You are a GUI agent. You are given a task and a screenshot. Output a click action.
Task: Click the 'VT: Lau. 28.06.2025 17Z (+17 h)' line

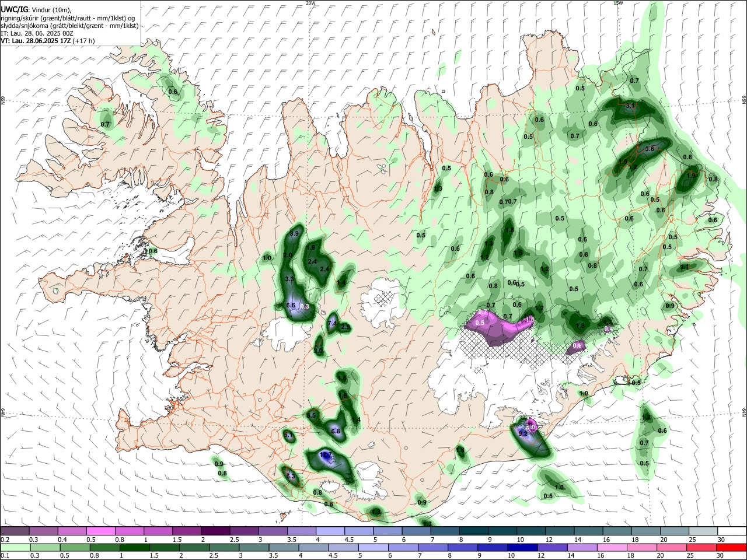point(48,41)
